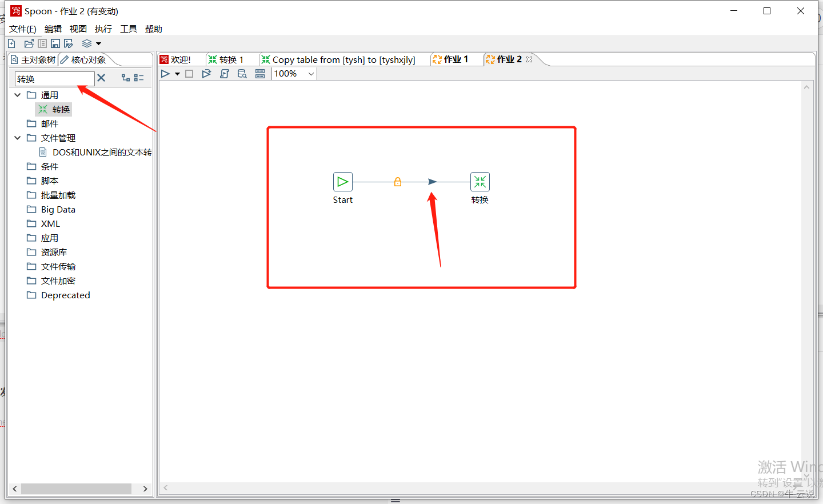Screen dimensions: 823x504
Task: Select the 条件 folder
Action: click(43, 166)
